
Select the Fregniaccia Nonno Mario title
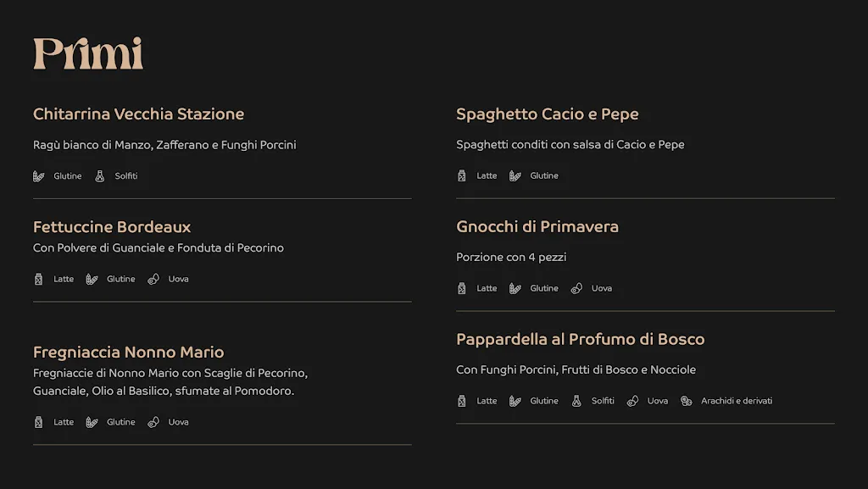click(x=128, y=352)
